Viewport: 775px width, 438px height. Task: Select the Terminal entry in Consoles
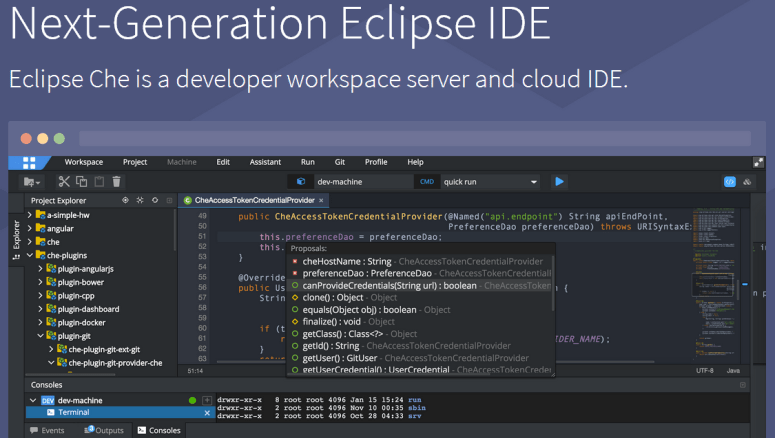pos(74,412)
